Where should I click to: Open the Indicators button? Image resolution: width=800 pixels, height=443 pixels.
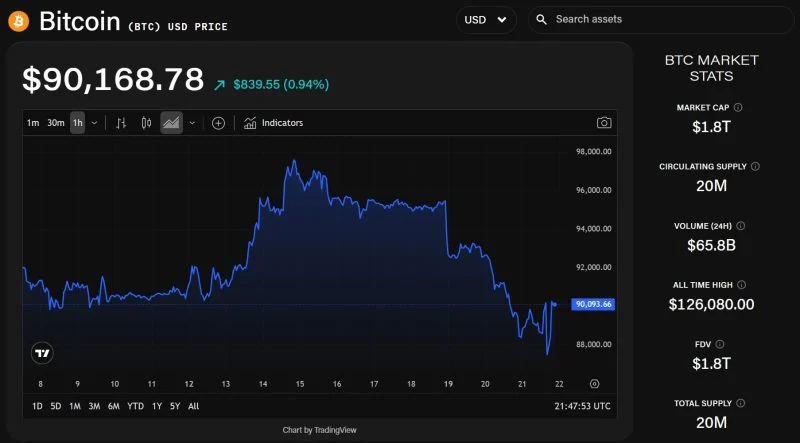(273, 123)
